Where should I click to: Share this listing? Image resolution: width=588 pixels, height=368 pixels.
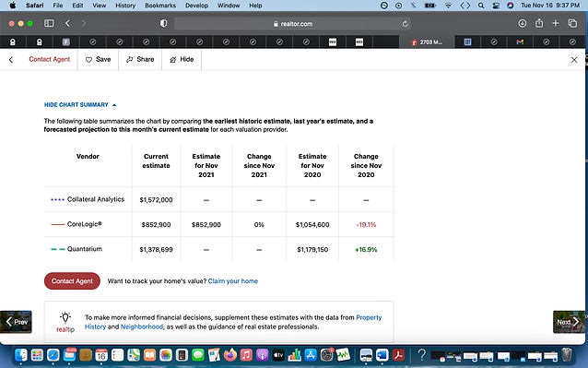140,59
